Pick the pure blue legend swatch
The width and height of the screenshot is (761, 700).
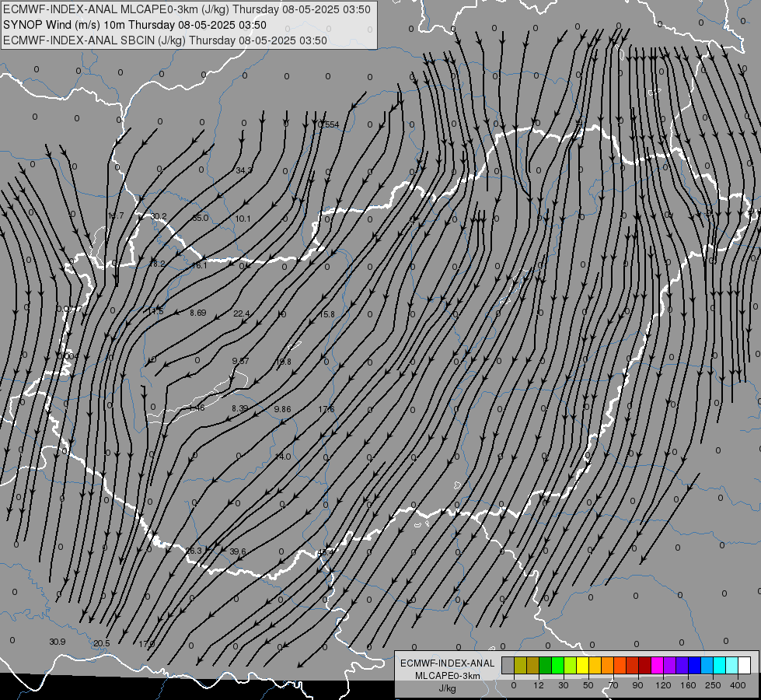coord(695,665)
